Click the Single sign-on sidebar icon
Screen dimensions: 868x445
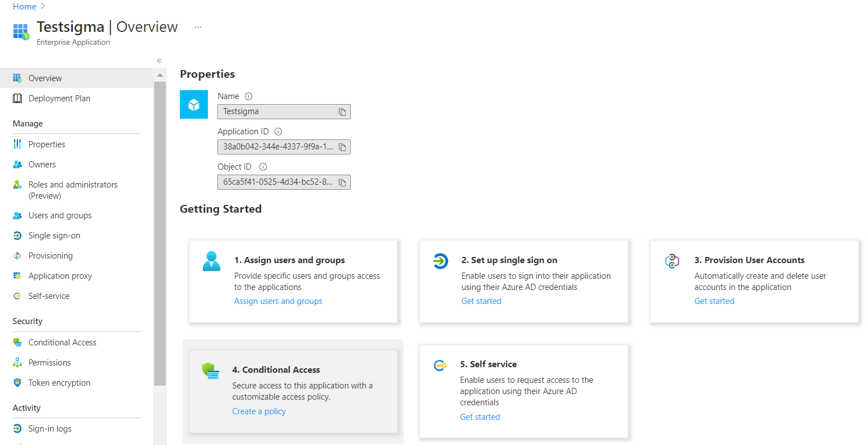point(17,236)
